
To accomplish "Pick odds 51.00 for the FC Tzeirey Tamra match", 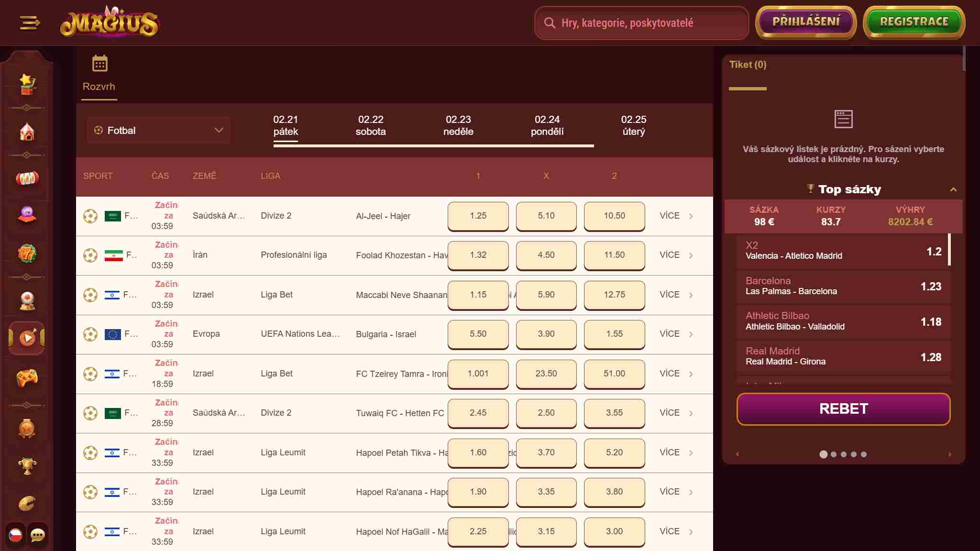I will tap(614, 374).
